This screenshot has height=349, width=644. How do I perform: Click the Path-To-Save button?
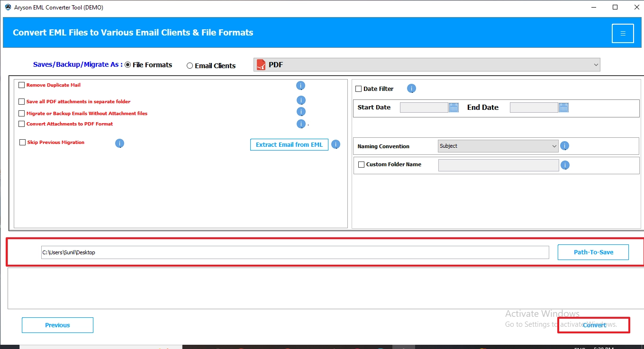593,252
